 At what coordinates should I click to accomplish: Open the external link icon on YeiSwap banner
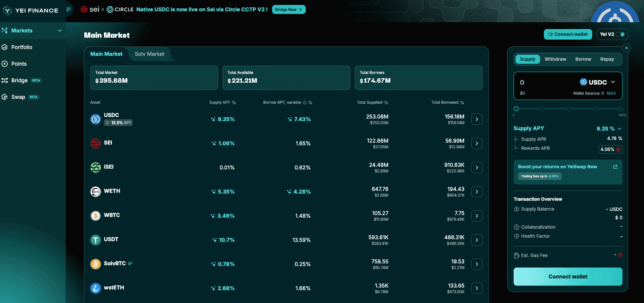[615, 167]
